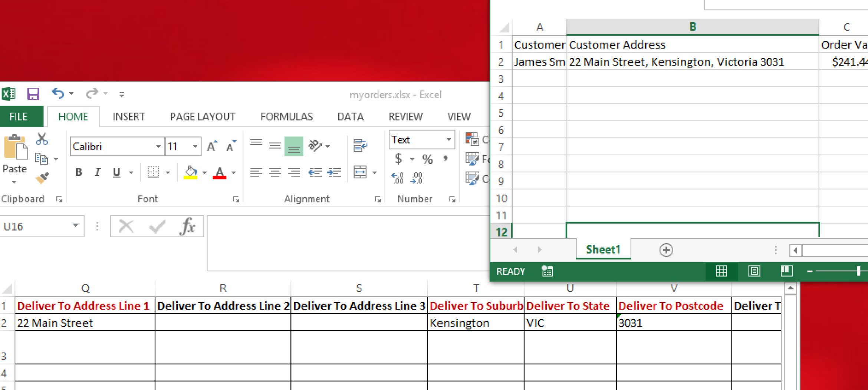
Task: Click the Increase Indent icon
Action: click(x=334, y=172)
